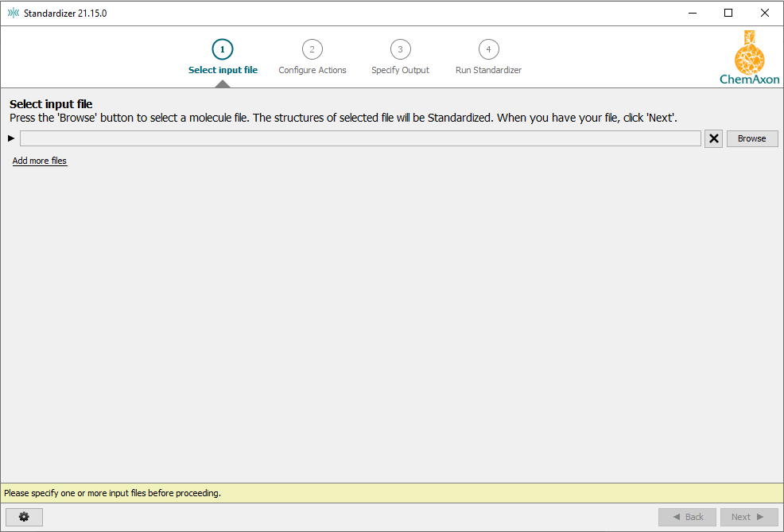Click the step 1 circle icon
Image resolution: width=784 pixels, height=532 pixels.
coord(223,49)
